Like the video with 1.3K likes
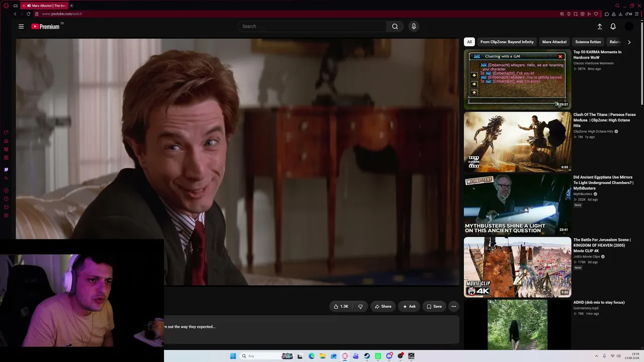Image resolution: width=644 pixels, height=362 pixels. [x=341, y=307]
